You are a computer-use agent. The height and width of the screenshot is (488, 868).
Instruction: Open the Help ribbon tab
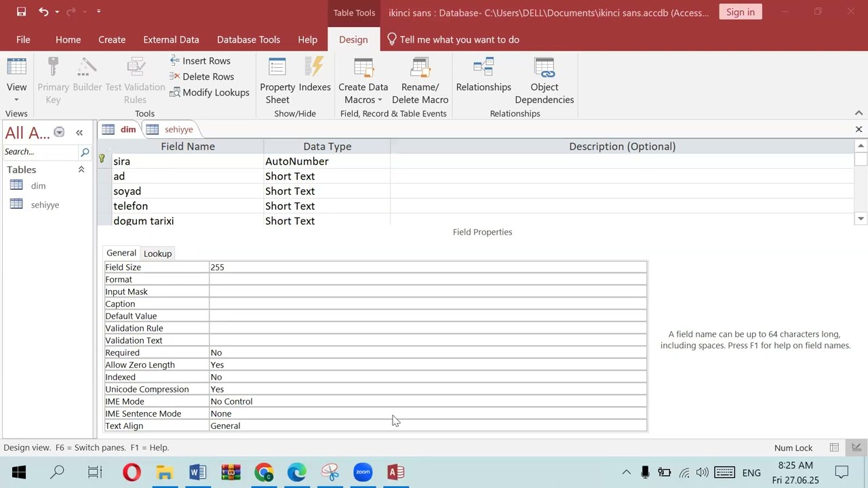307,39
